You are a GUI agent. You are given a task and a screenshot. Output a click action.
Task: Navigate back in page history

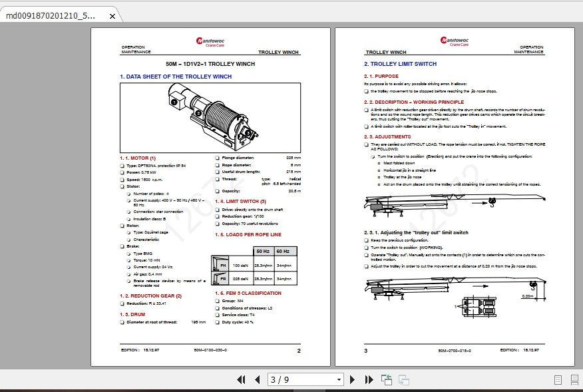tap(386, 379)
